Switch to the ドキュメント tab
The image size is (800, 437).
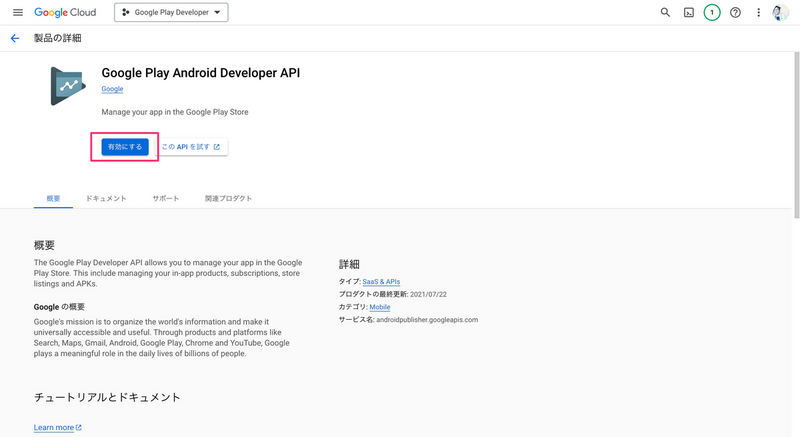(106, 198)
